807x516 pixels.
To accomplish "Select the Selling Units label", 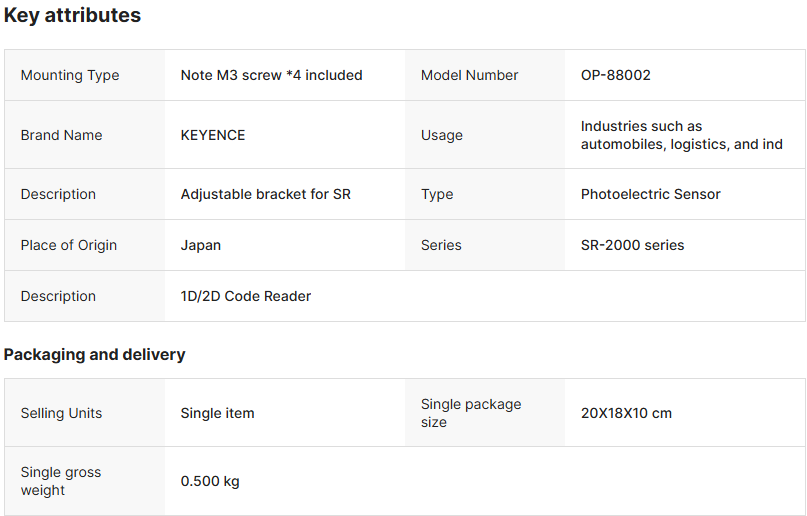I will click(61, 413).
